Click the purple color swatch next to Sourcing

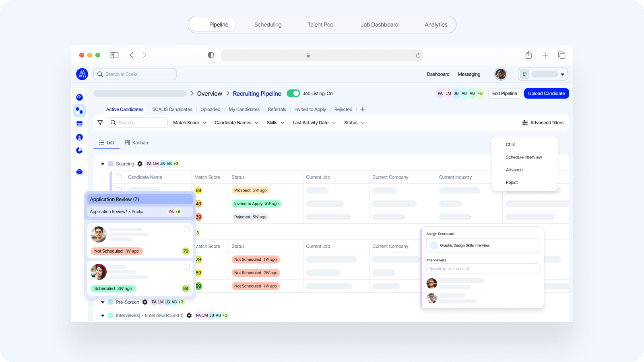point(110,164)
